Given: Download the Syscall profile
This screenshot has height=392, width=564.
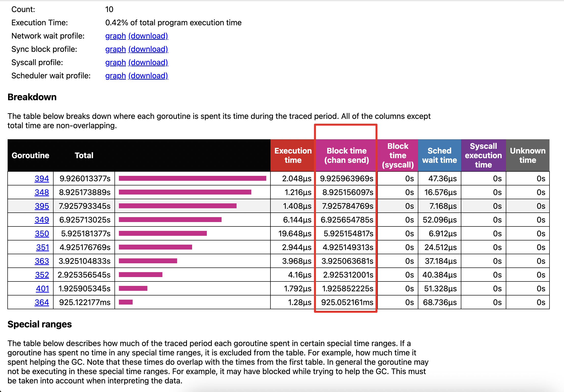Looking at the screenshot, I should coord(148,63).
